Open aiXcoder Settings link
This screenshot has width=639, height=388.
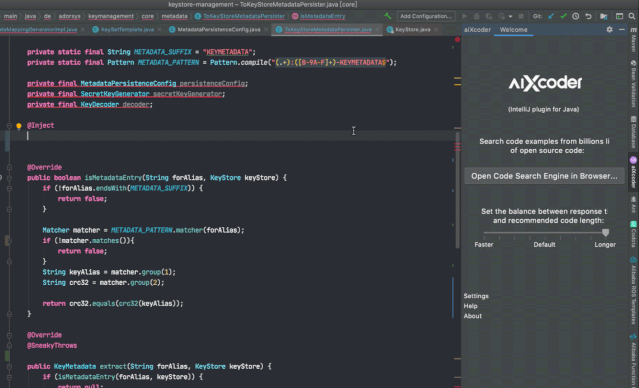click(x=476, y=296)
